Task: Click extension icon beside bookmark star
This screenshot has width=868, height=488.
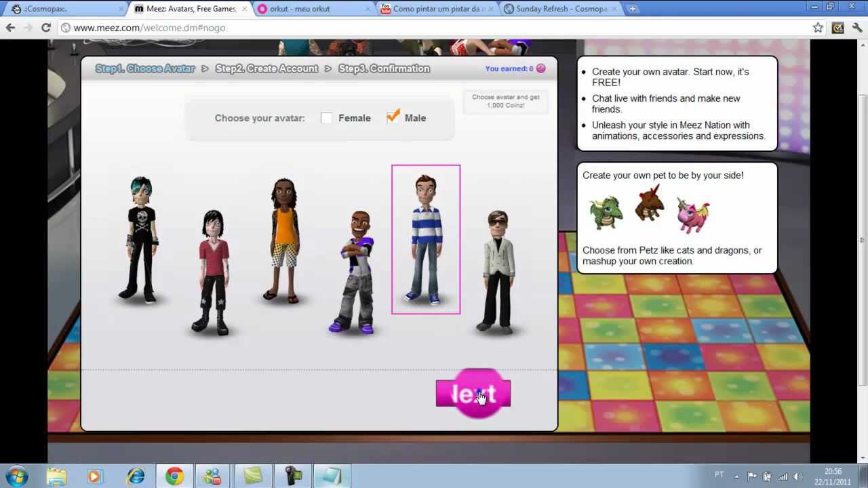Action: tap(837, 28)
